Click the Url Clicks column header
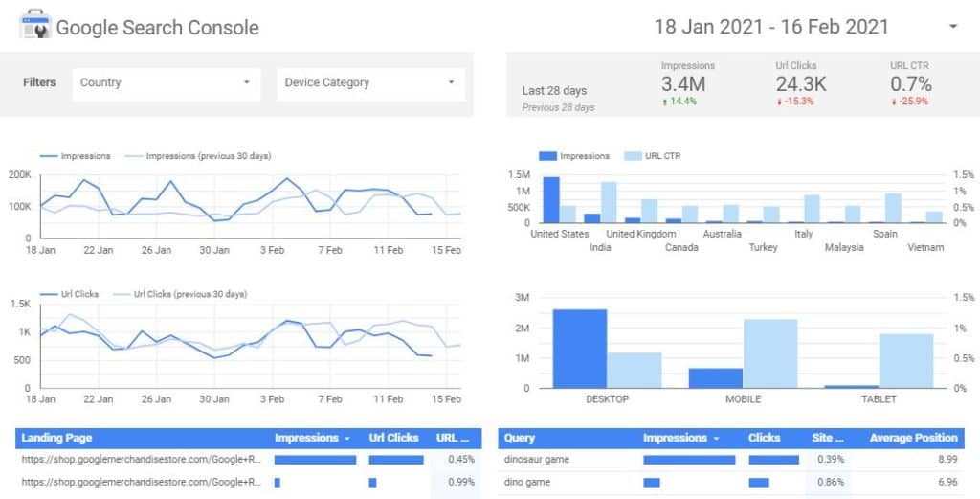 click(393, 438)
